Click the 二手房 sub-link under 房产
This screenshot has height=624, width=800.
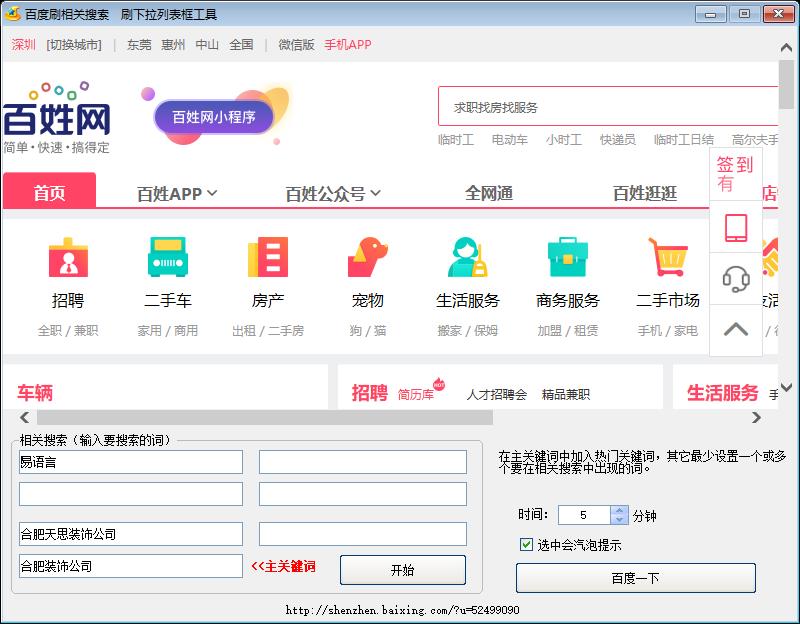(286, 331)
